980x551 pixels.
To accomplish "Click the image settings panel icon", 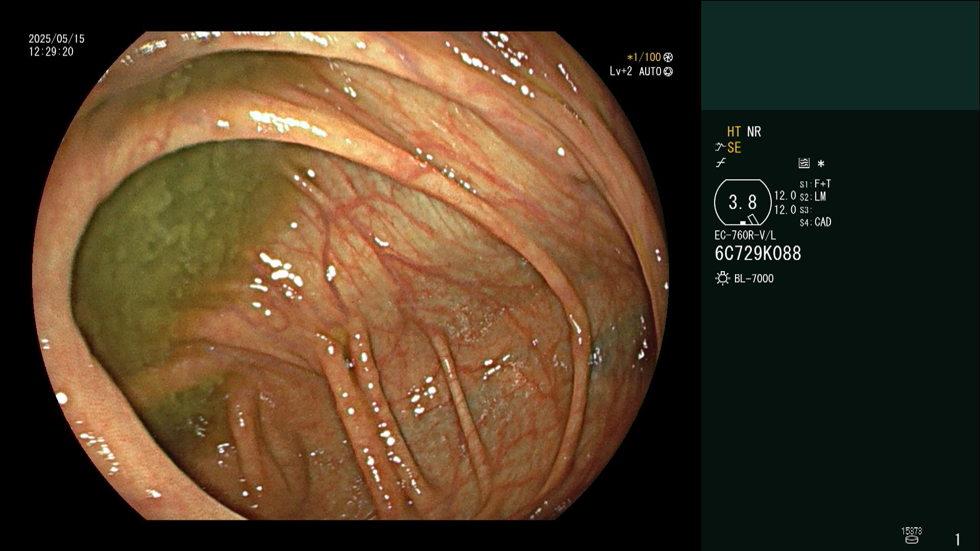I will (x=804, y=163).
